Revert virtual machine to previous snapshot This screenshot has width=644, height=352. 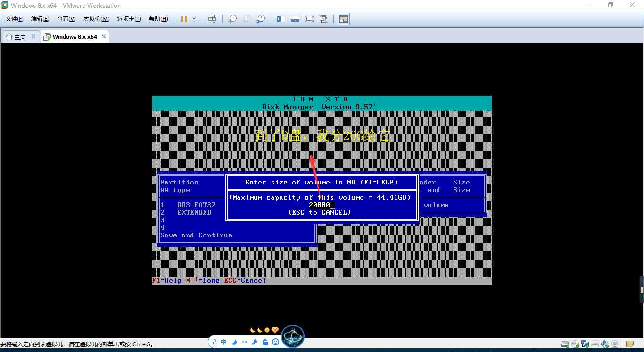[247, 19]
